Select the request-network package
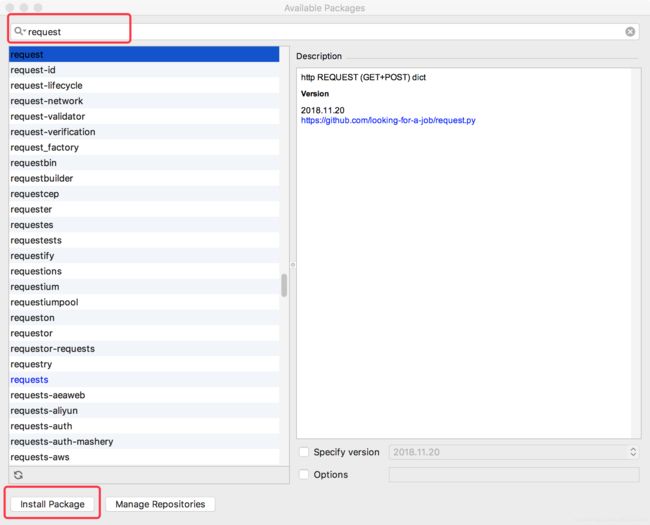The height and width of the screenshot is (525, 650). 144,101
